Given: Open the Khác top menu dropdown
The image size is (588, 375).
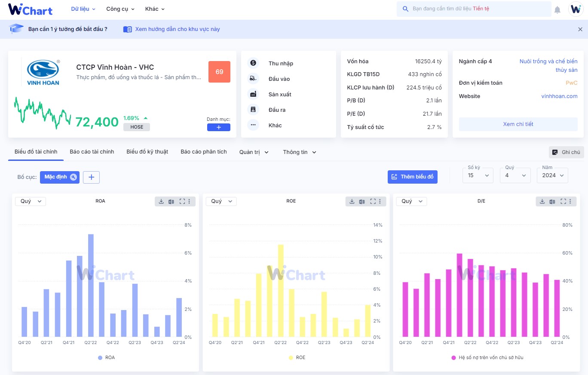Looking at the screenshot, I should coord(155,9).
